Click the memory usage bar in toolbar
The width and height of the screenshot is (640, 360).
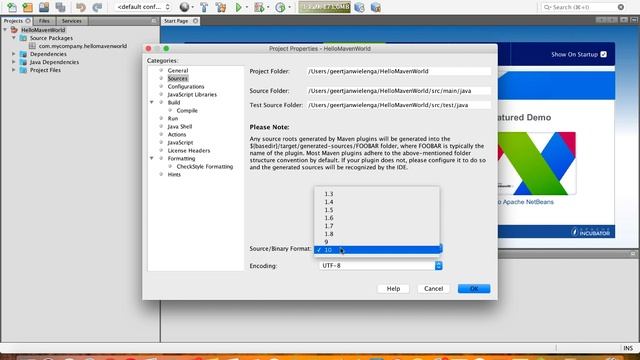click(x=324, y=7)
